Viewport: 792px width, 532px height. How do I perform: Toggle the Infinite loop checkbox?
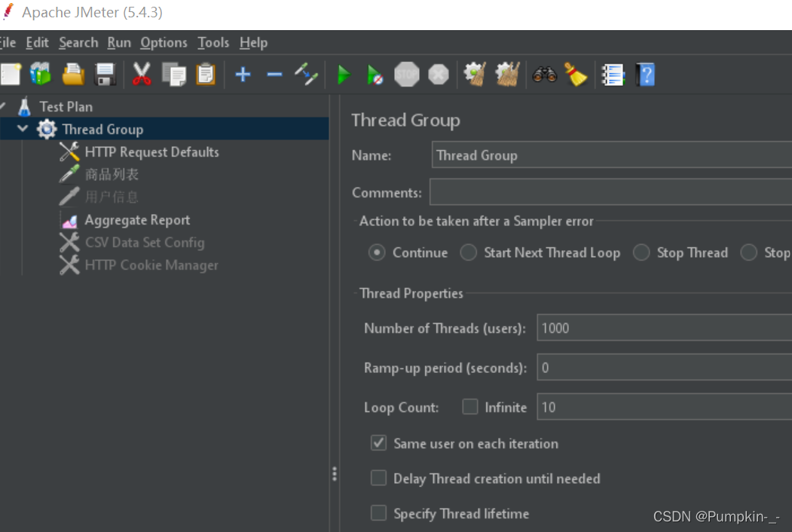click(469, 407)
